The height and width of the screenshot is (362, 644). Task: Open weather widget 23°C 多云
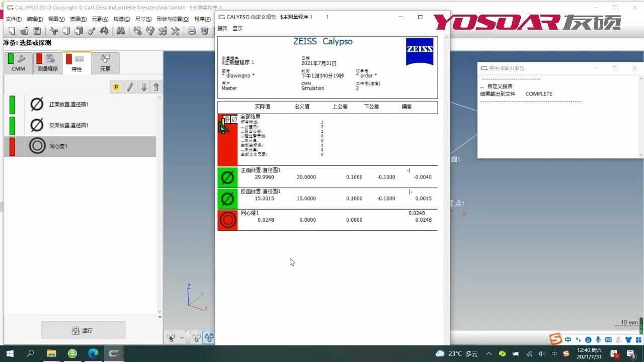pos(456,354)
